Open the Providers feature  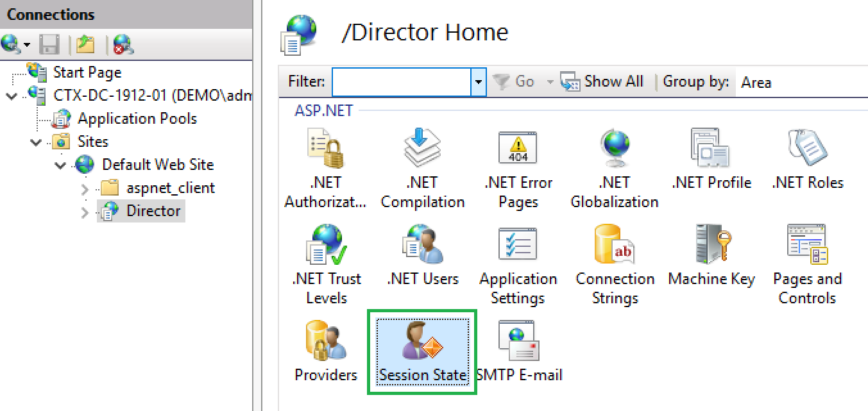[x=326, y=350]
